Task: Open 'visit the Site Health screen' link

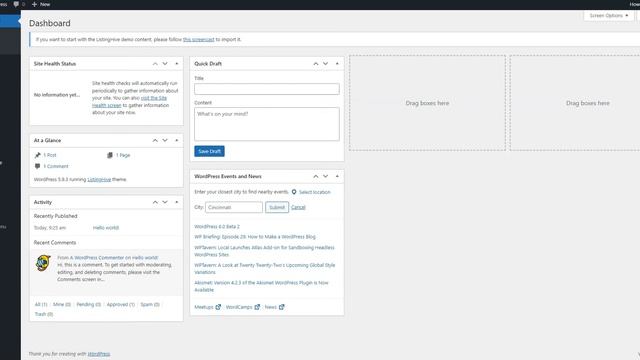Action: pyautogui.click(x=129, y=102)
